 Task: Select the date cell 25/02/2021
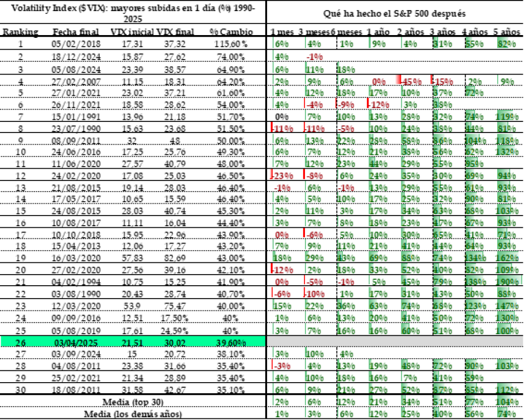tap(76, 378)
